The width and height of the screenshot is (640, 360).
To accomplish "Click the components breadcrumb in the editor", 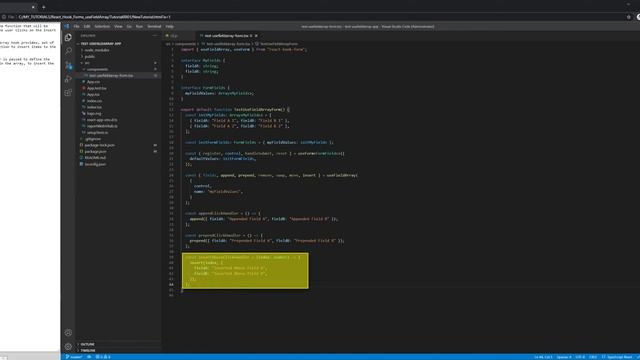I will point(186,44).
